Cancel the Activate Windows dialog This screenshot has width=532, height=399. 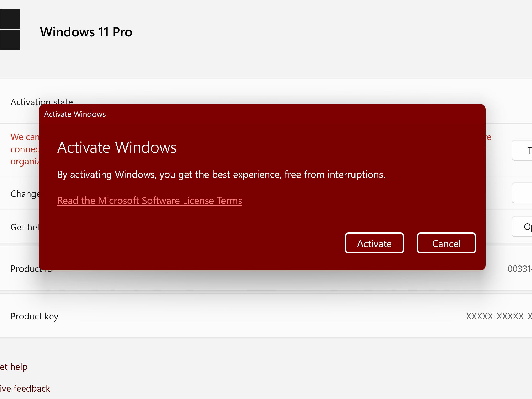pos(446,243)
